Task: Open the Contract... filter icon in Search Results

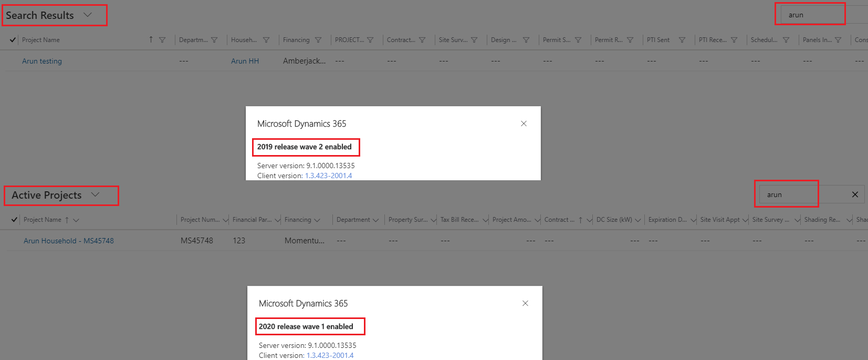Action: 422,40
